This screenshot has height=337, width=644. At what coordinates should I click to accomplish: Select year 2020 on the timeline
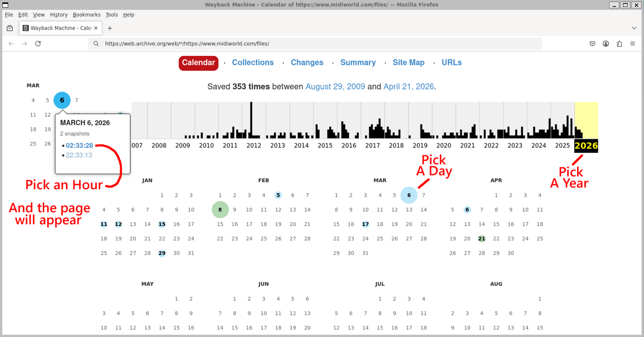click(x=444, y=145)
